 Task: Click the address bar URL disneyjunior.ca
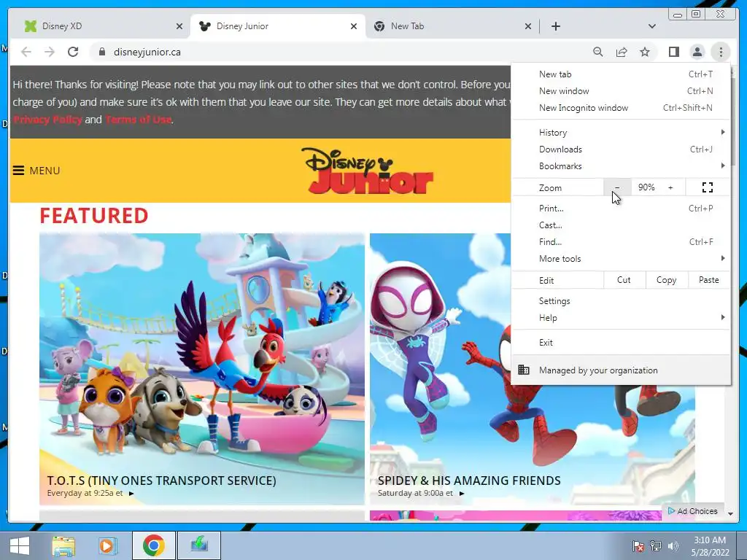(x=147, y=52)
